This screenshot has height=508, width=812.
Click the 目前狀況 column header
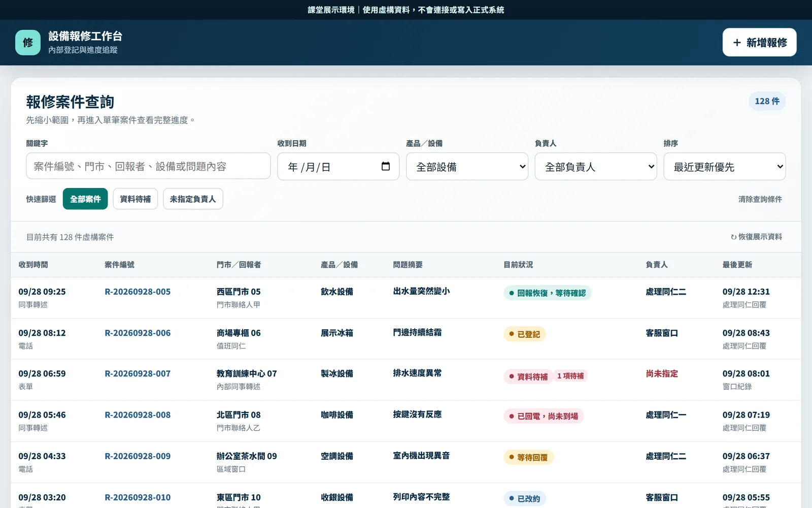click(518, 265)
